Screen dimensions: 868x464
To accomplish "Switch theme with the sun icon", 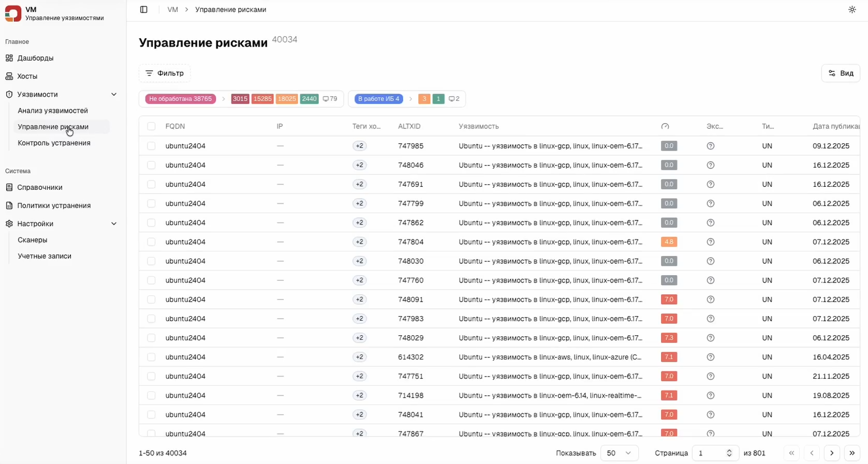I will pyautogui.click(x=852, y=10).
